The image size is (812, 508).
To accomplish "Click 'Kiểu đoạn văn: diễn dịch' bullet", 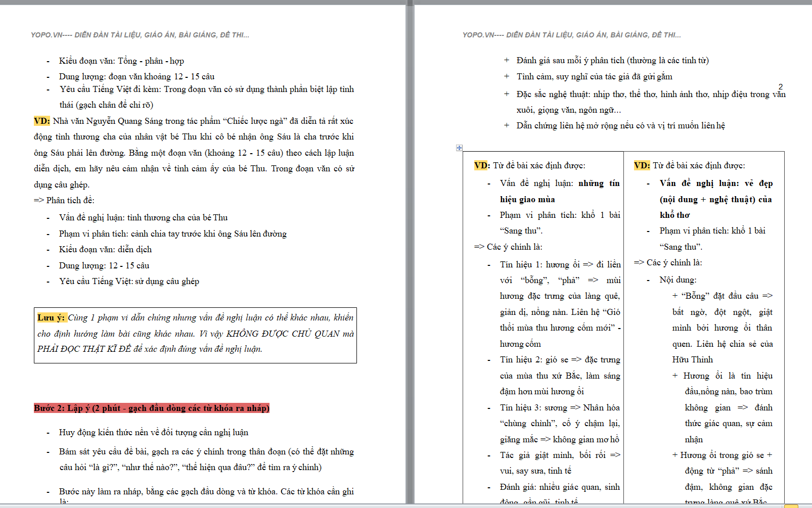I will point(105,249).
